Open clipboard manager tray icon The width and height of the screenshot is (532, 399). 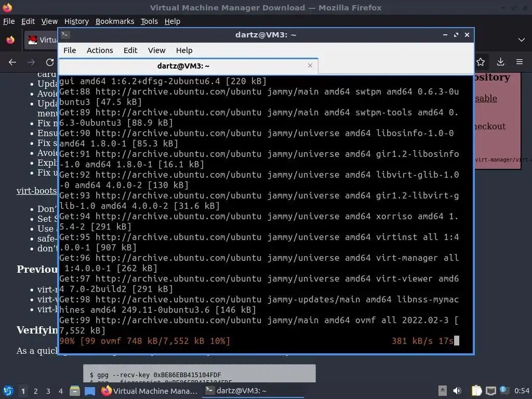[x=476, y=391]
